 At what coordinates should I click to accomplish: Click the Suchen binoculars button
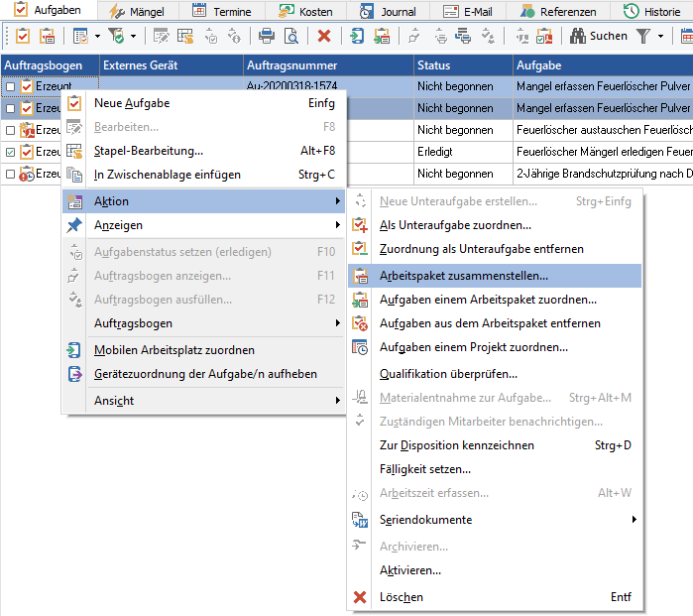point(599,36)
